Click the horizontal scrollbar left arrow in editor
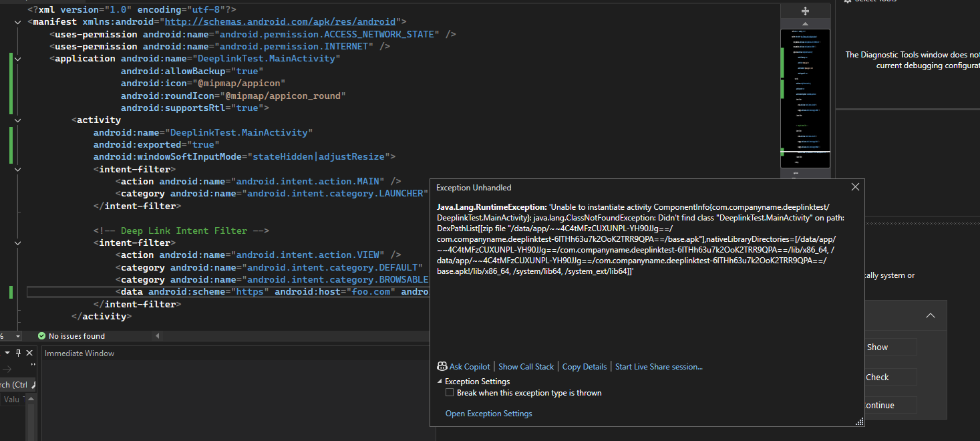The height and width of the screenshot is (441, 980). pos(158,336)
